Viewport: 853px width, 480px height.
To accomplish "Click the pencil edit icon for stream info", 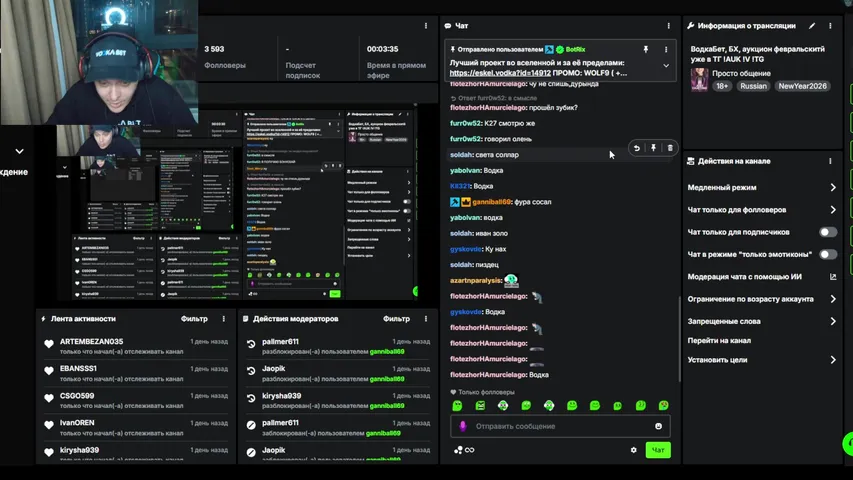I will [812, 25].
